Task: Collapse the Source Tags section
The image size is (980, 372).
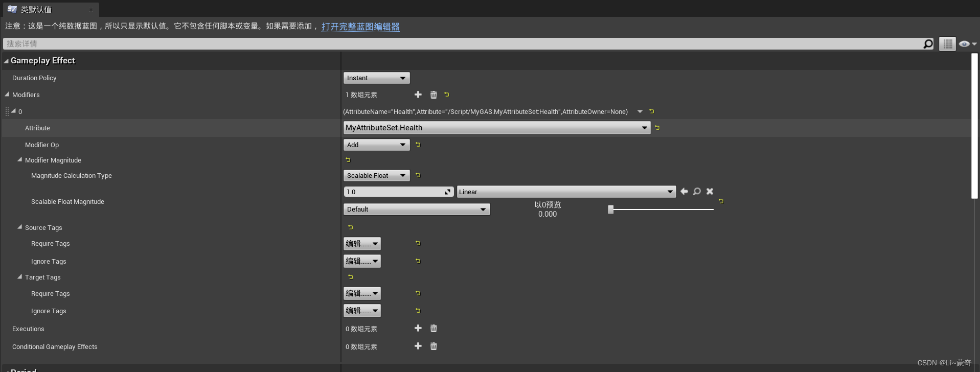Action: (x=20, y=227)
